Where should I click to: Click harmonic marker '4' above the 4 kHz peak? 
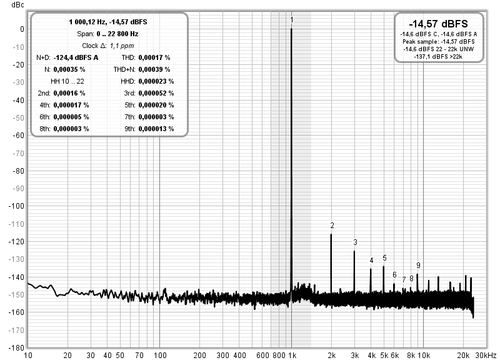point(372,261)
